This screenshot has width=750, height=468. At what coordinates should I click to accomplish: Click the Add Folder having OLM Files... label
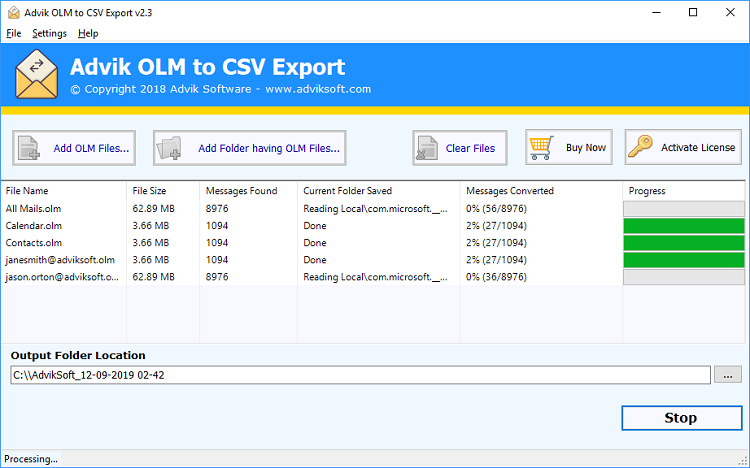click(269, 148)
